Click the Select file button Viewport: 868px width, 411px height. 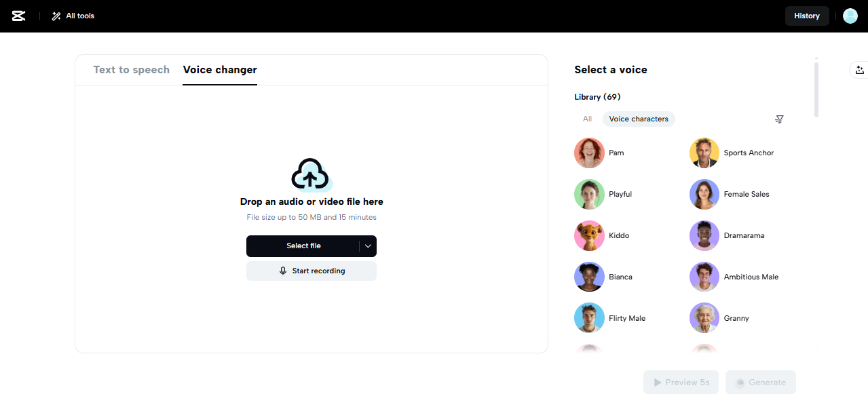tap(303, 246)
